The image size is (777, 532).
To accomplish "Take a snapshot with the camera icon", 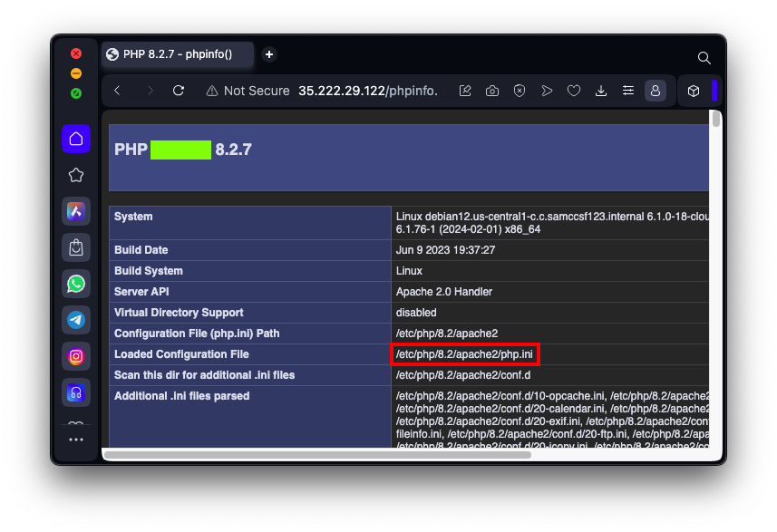I will click(x=492, y=91).
